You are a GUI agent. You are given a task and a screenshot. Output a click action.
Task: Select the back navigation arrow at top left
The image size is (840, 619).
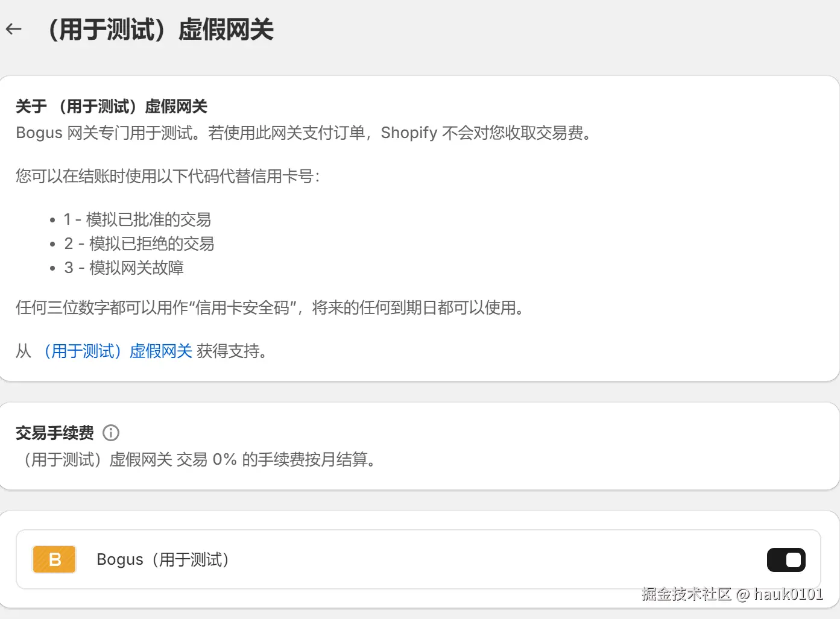click(13, 29)
